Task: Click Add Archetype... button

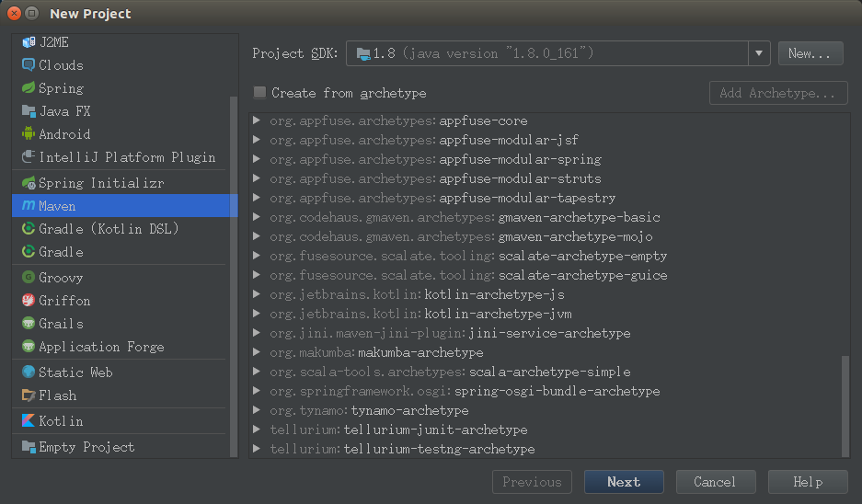Action: pyautogui.click(x=778, y=93)
